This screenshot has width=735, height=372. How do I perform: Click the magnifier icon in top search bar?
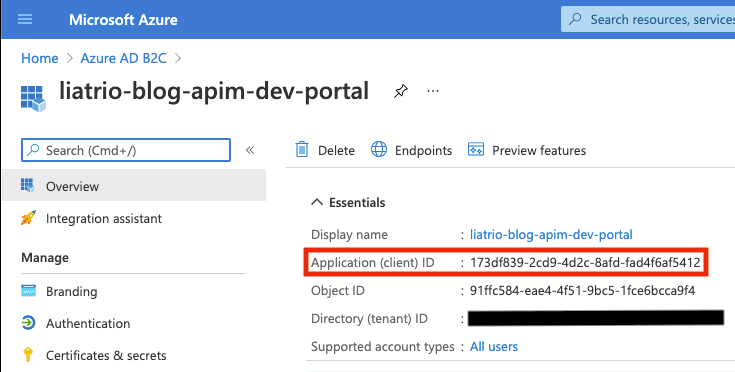[575, 19]
